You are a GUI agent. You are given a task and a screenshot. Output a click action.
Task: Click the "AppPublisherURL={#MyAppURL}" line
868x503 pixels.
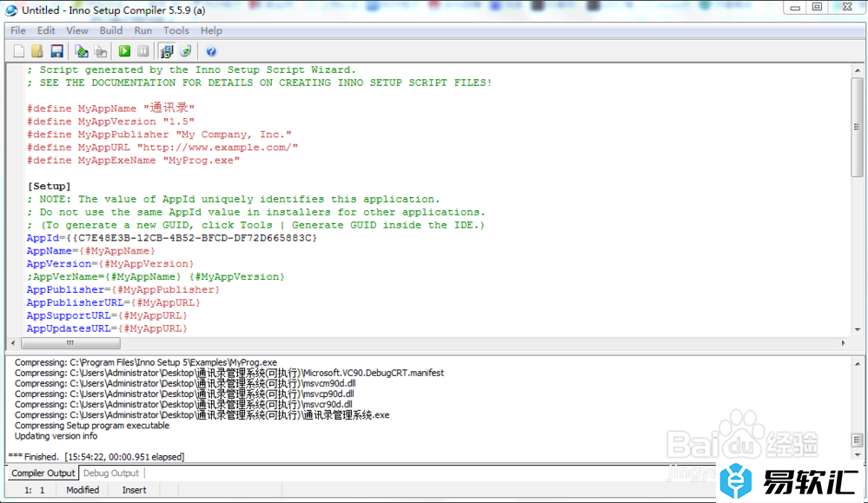pyautogui.click(x=114, y=302)
